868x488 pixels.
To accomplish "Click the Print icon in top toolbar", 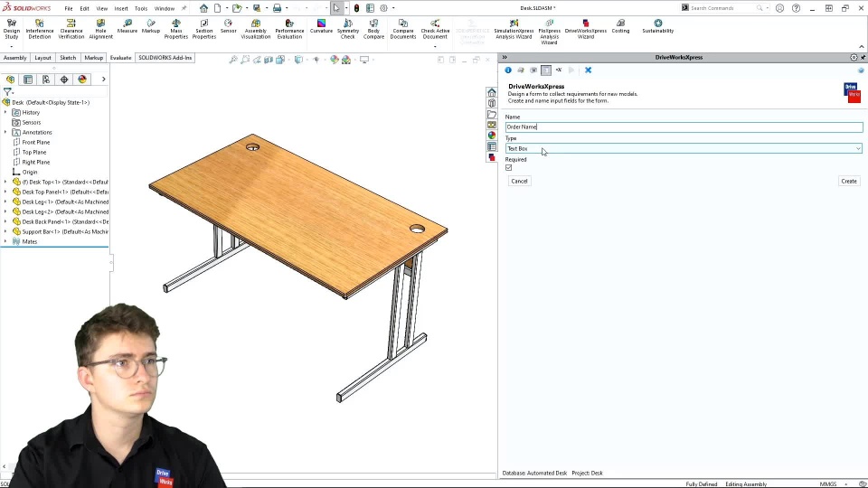I will [277, 8].
